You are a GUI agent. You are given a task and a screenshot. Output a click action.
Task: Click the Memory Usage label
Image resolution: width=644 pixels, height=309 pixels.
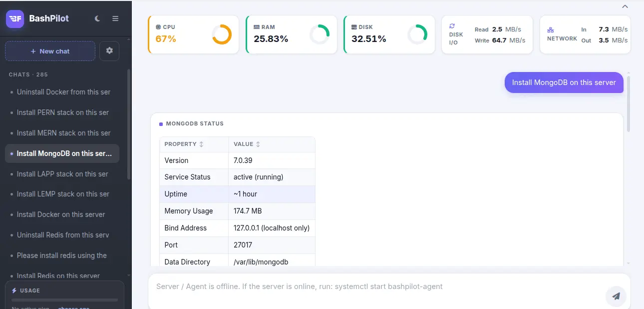tap(189, 211)
